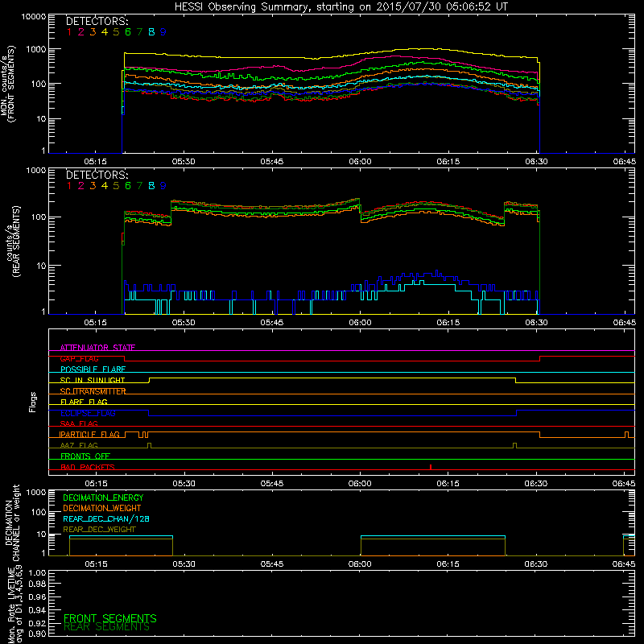Click detector number 9 in top plot legend
This screenshot has height=644, width=644.
coord(163,32)
